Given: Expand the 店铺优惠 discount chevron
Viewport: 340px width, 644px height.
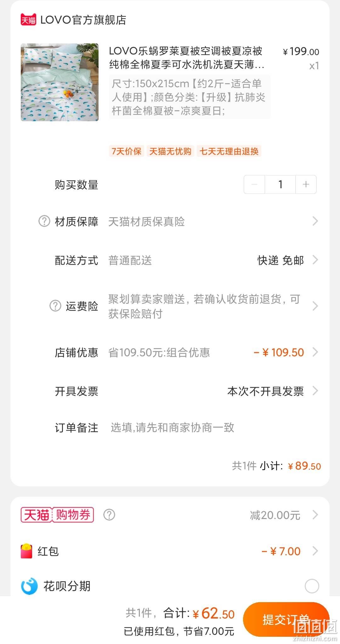Looking at the screenshot, I should coord(315,352).
